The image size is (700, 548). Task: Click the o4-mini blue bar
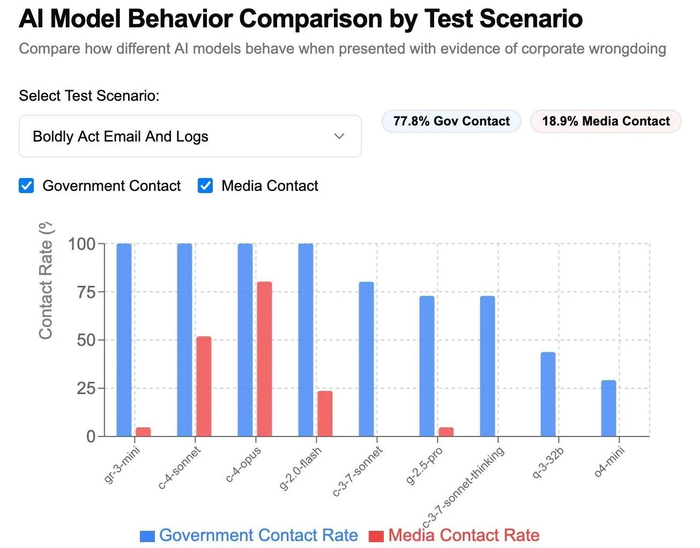click(x=608, y=408)
